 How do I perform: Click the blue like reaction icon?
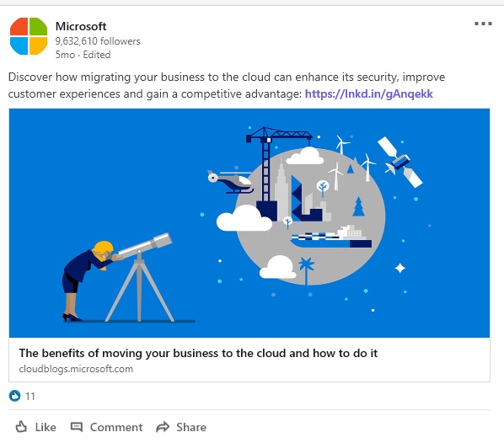pos(15,396)
